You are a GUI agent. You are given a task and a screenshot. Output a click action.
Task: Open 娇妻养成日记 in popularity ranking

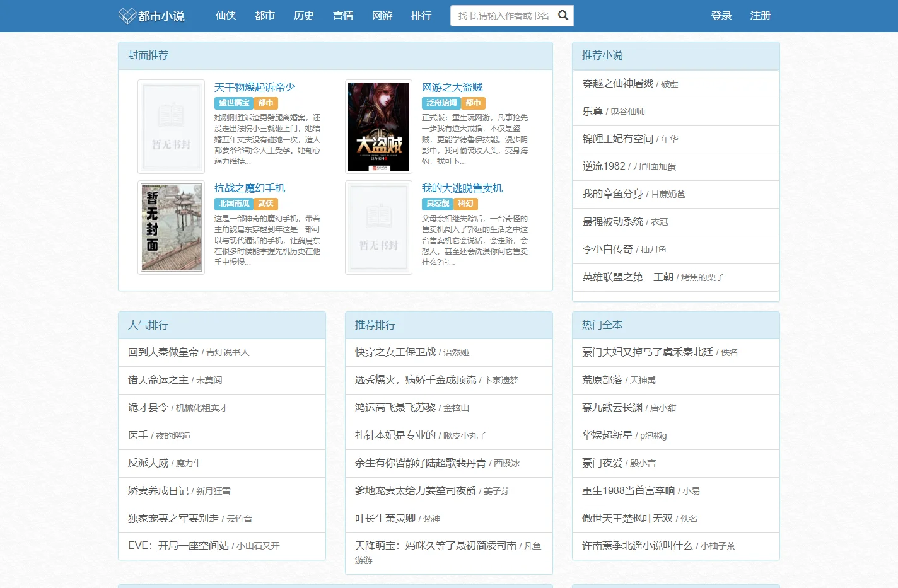[158, 491]
